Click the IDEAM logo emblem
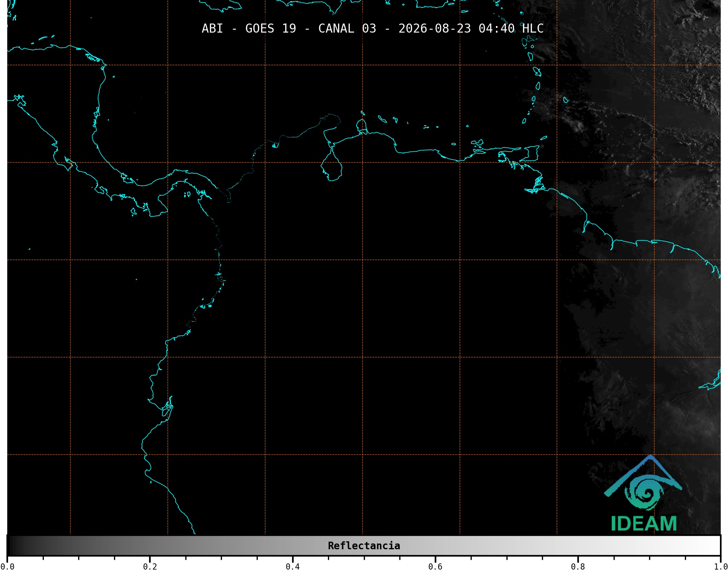 [x=643, y=483]
